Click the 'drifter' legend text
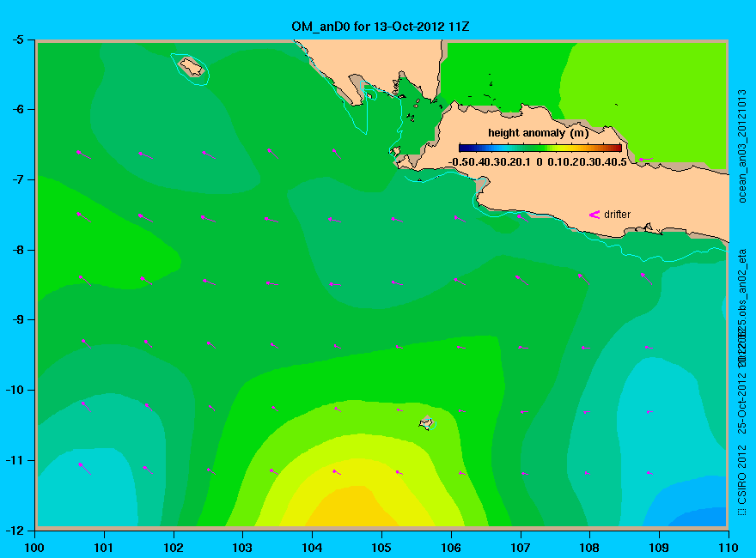 617,215
